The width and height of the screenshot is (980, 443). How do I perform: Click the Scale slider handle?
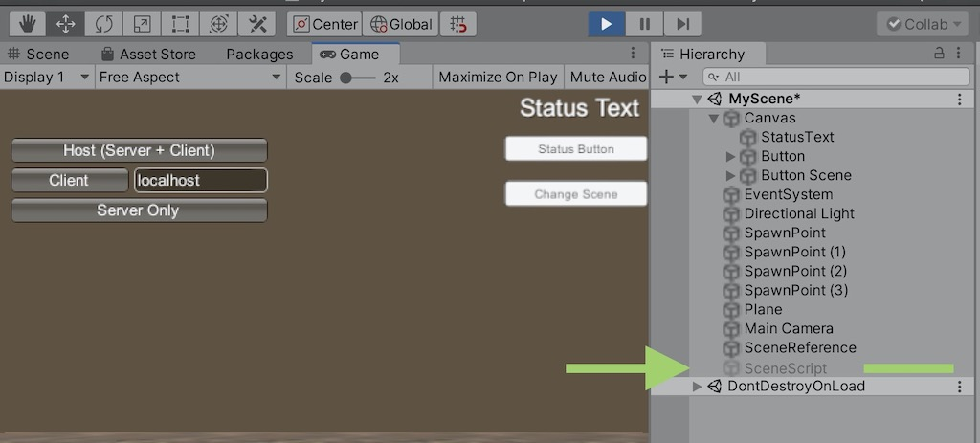345,78
